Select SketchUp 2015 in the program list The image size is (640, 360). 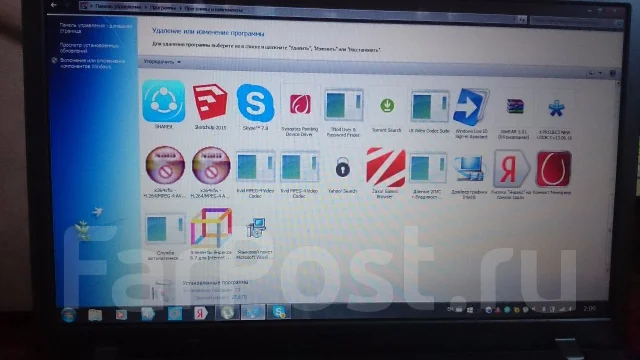[210, 102]
